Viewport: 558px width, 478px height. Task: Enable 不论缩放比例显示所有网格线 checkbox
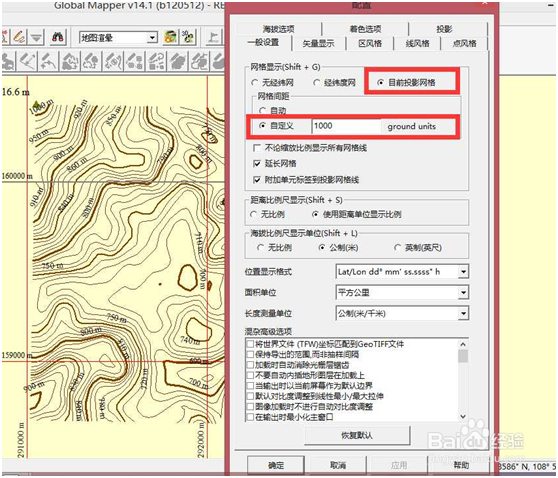click(257, 148)
